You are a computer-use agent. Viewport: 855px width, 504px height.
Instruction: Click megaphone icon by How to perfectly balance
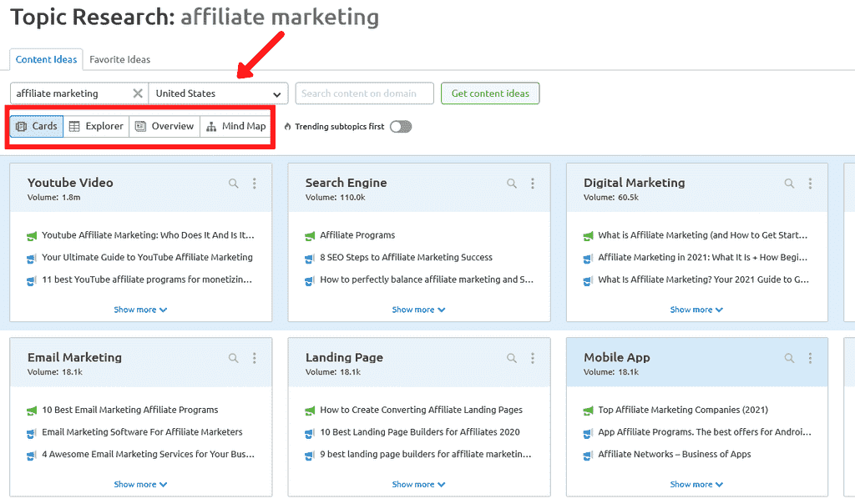point(310,280)
